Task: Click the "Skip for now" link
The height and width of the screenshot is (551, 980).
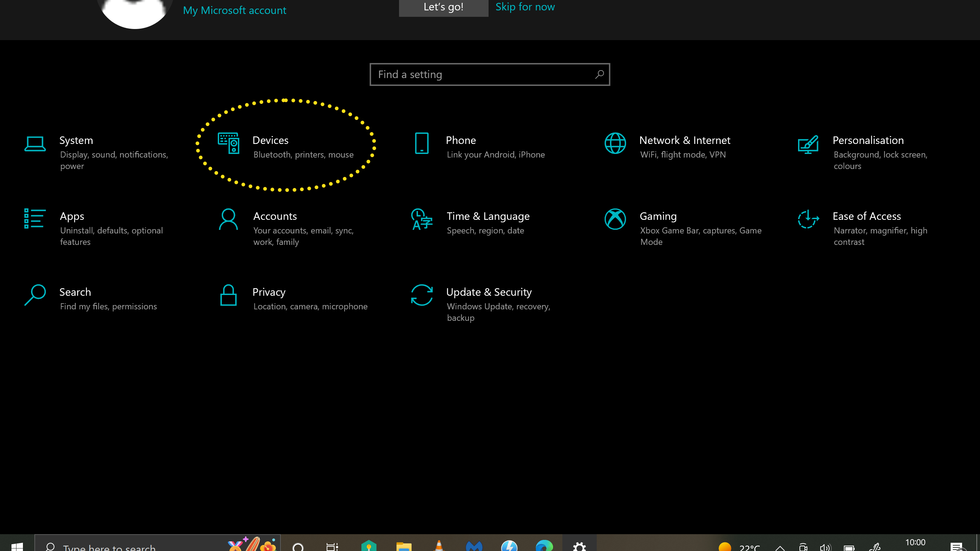Action: 525,7
